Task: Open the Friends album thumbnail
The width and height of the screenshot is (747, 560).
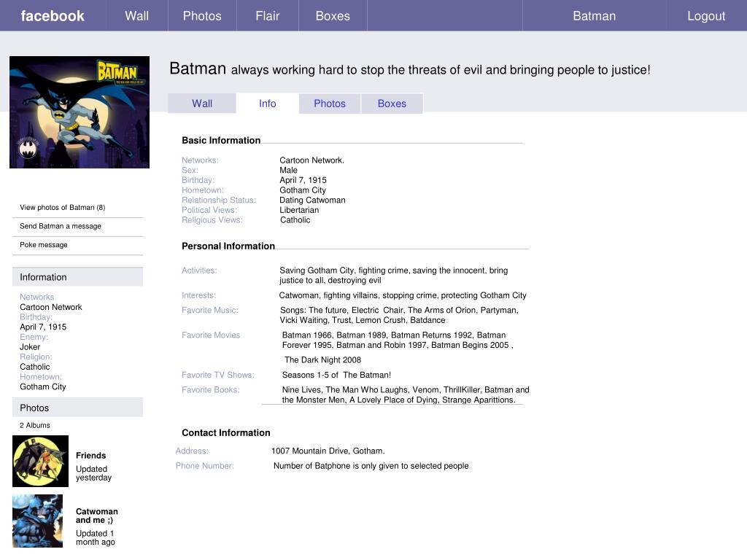Action: pyautogui.click(x=41, y=461)
